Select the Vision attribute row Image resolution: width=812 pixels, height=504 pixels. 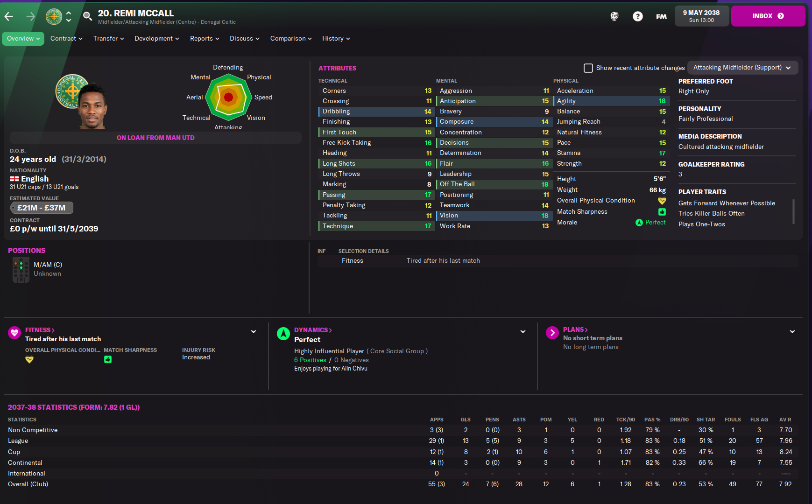(x=494, y=216)
